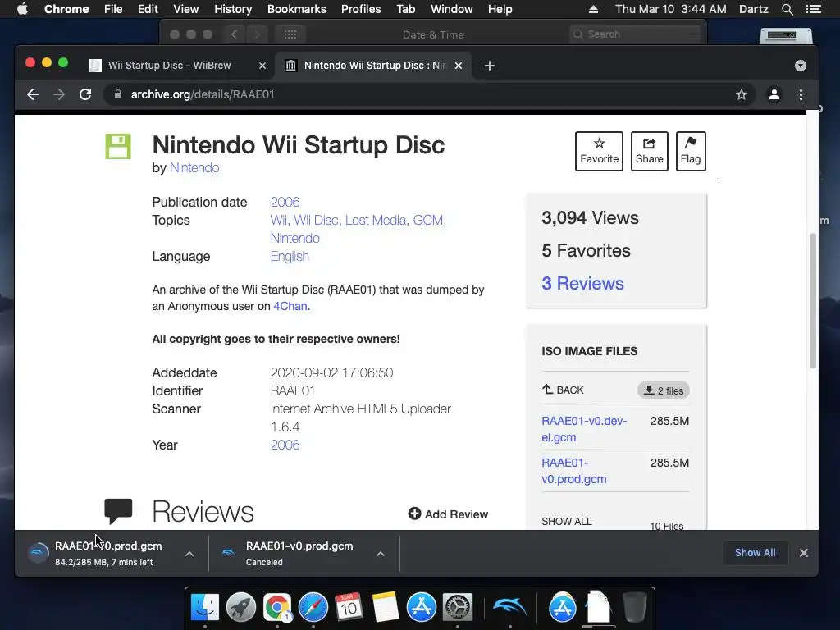Go back with Chrome's back arrow
Screen dimensions: 840x630
pyautogui.click(x=33, y=95)
